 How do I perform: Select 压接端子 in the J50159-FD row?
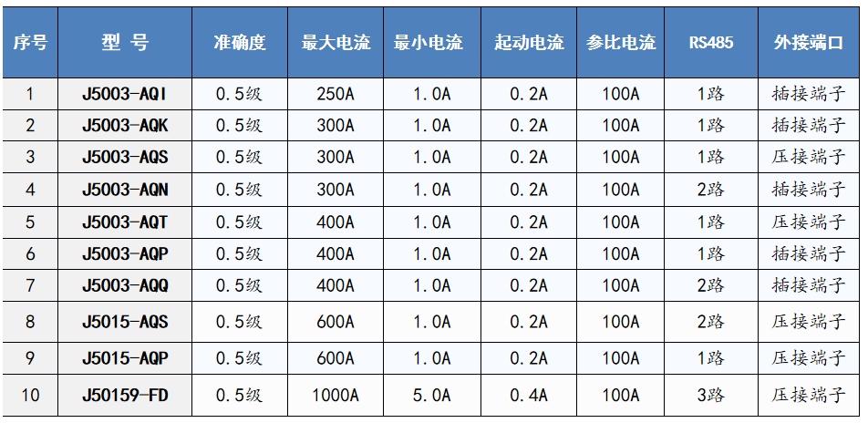click(809, 396)
